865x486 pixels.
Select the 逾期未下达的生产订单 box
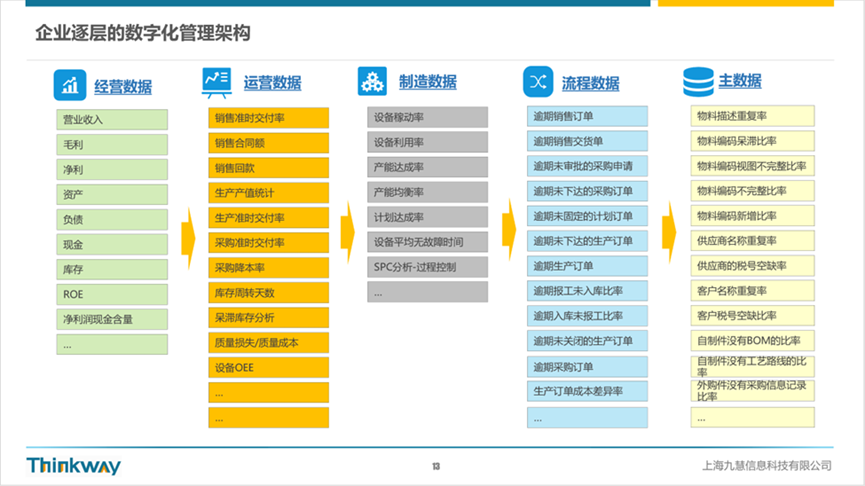pos(588,241)
